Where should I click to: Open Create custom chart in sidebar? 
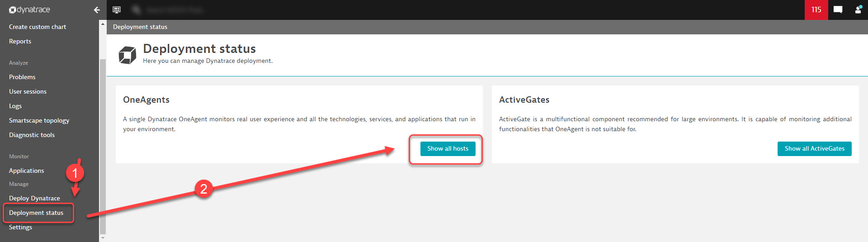point(38,27)
